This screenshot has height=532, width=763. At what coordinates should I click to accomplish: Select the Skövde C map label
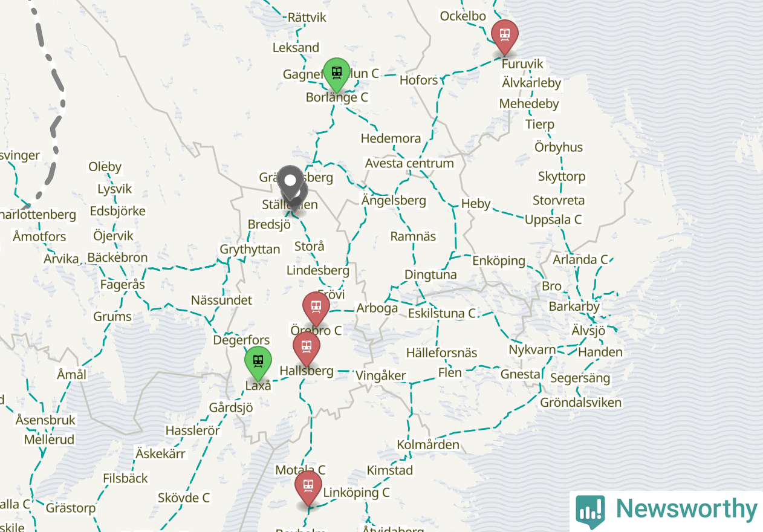[x=184, y=498]
